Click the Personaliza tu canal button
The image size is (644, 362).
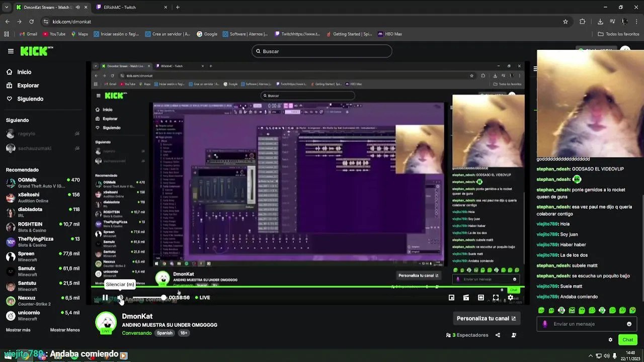click(x=486, y=318)
